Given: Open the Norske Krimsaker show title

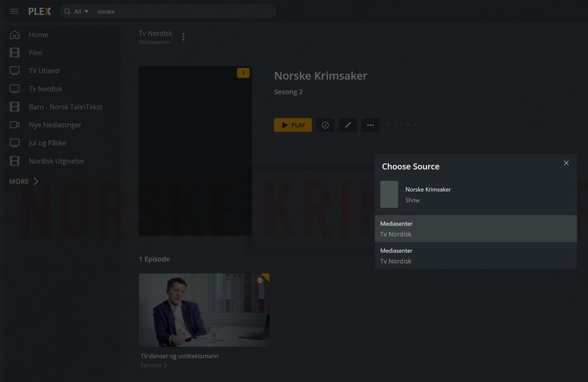Looking at the screenshot, I should coord(320,76).
